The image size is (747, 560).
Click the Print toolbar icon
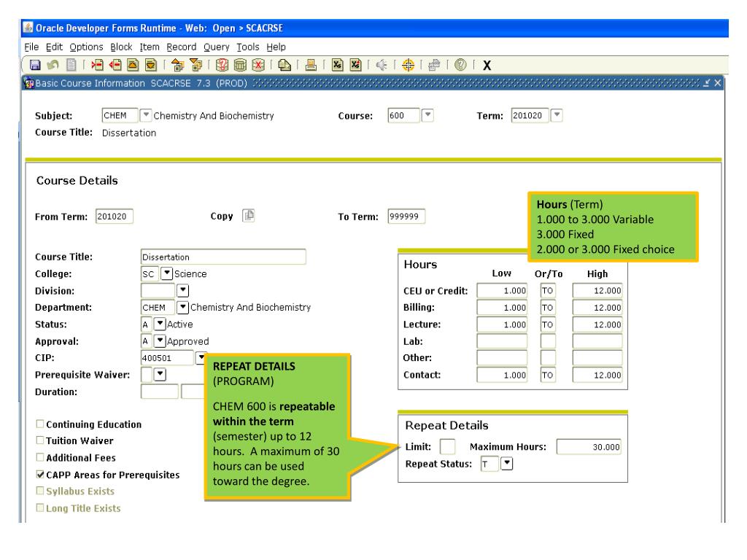click(311, 65)
